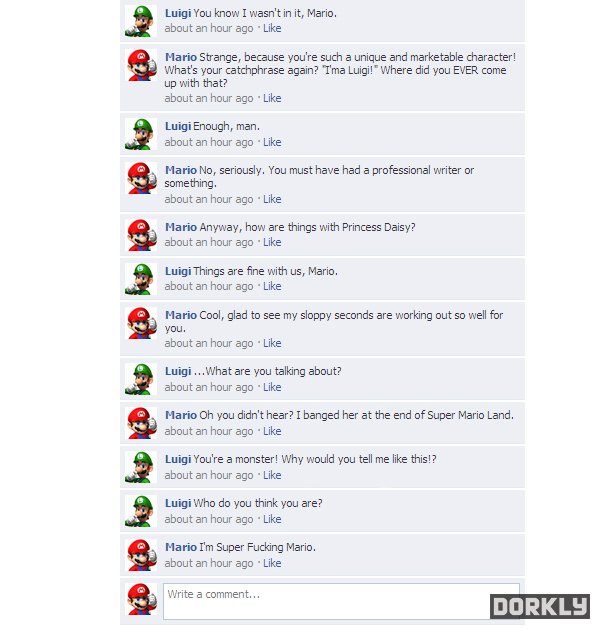The image size is (600, 629).
Task: Focus the "Write a comment..." field
Action: [x=341, y=601]
